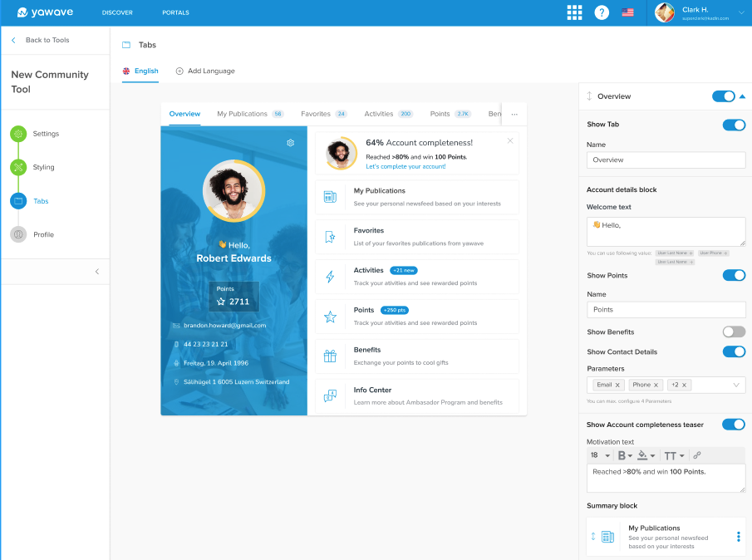Turn off the Show Points toggle

click(732, 275)
